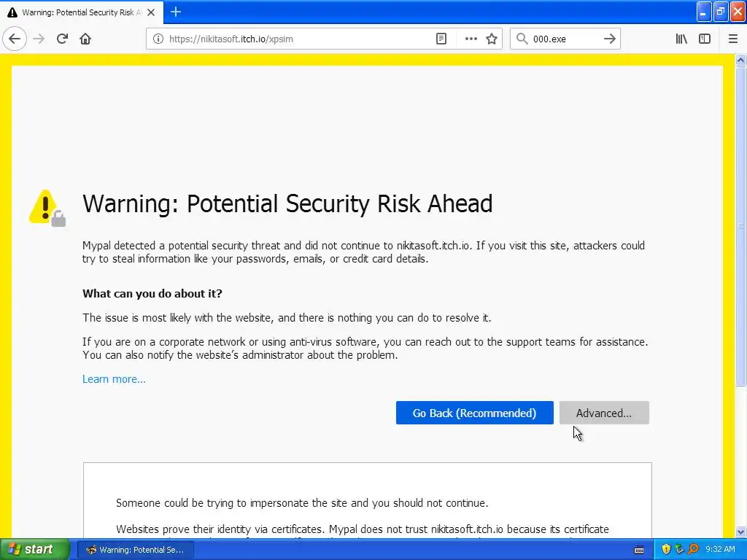Click the warning triangle lock icon
Image resolution: width=747 pixels, height=560 pixels.
(47, 208)
